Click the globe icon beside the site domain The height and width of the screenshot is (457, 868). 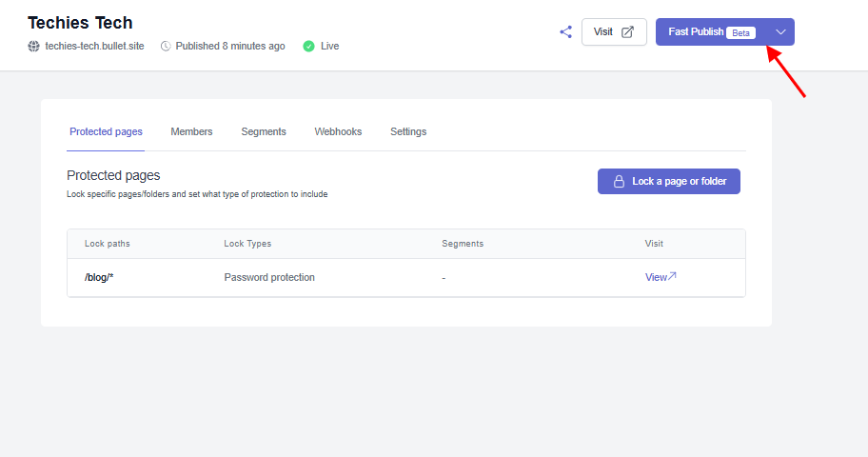34,46
